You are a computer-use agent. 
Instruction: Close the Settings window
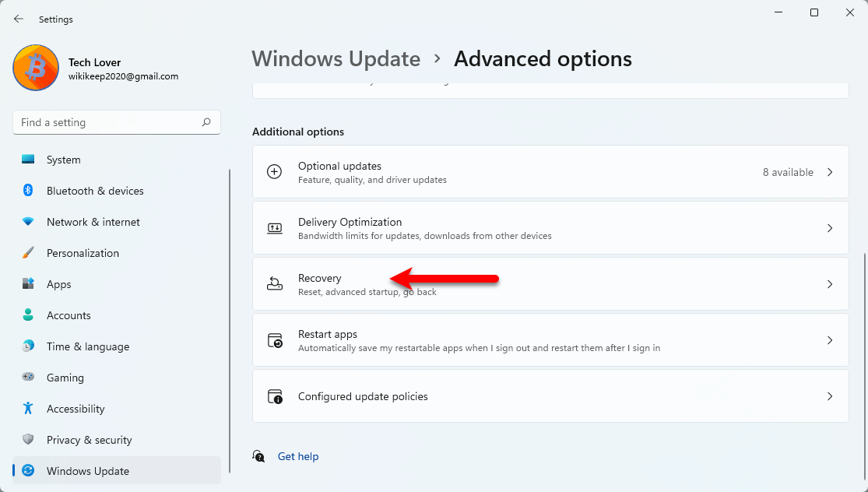(x=850, y=12)
